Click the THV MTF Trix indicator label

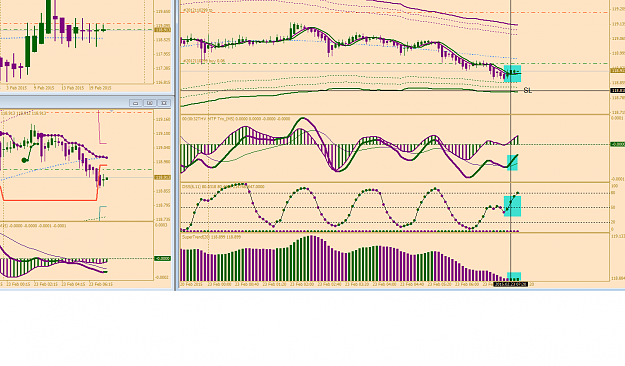coord(236,119)
